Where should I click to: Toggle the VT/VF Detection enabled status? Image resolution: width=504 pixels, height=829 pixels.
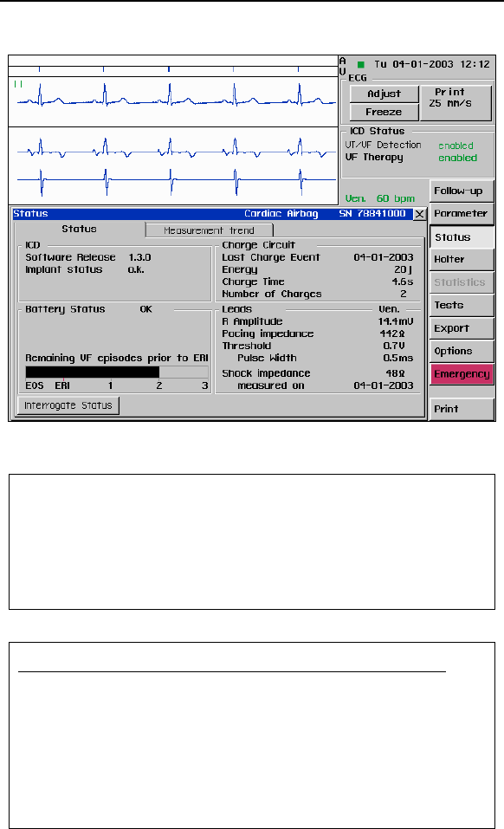[x=456, y=146]
